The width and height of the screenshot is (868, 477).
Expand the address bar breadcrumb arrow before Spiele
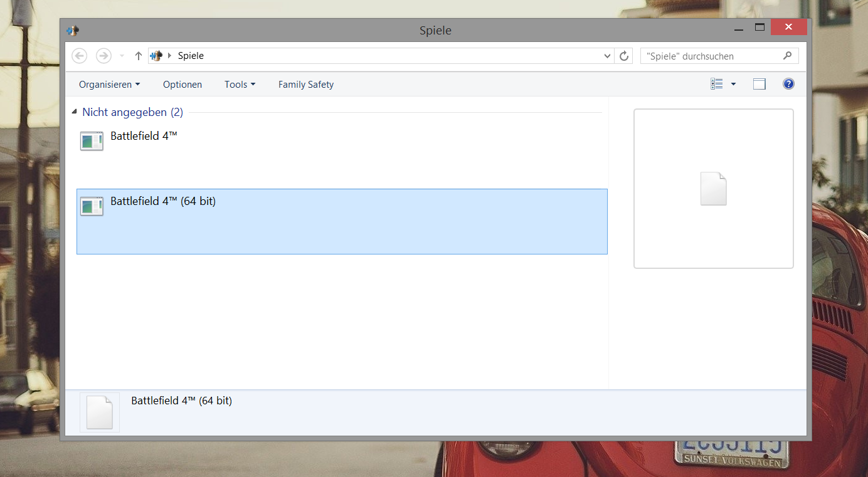pyautogui.click(x=169, y=56)
